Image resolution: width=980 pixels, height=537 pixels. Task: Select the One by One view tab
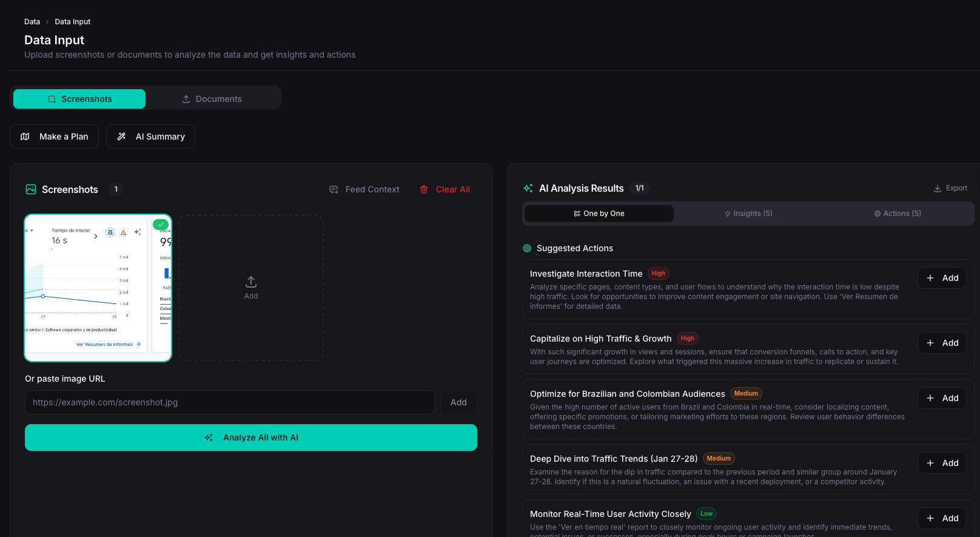599,214
